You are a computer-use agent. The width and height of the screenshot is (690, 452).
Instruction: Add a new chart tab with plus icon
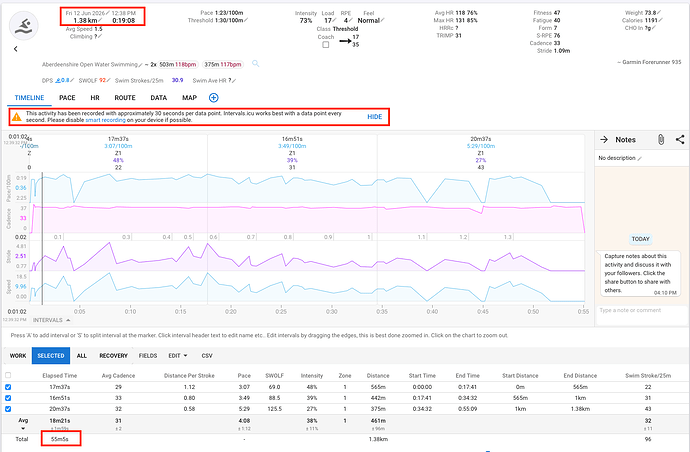(x=213, y=98)
